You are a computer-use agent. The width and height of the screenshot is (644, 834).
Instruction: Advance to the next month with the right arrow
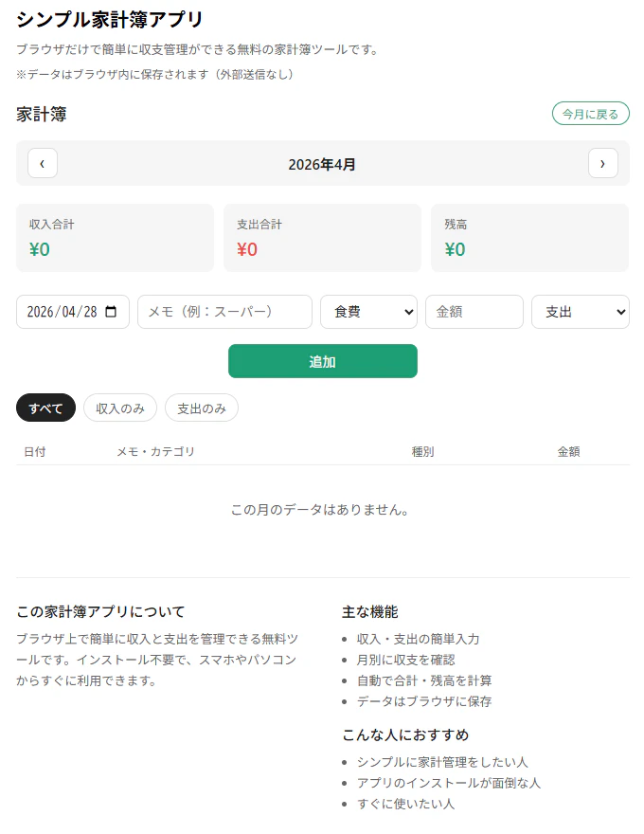603,163
